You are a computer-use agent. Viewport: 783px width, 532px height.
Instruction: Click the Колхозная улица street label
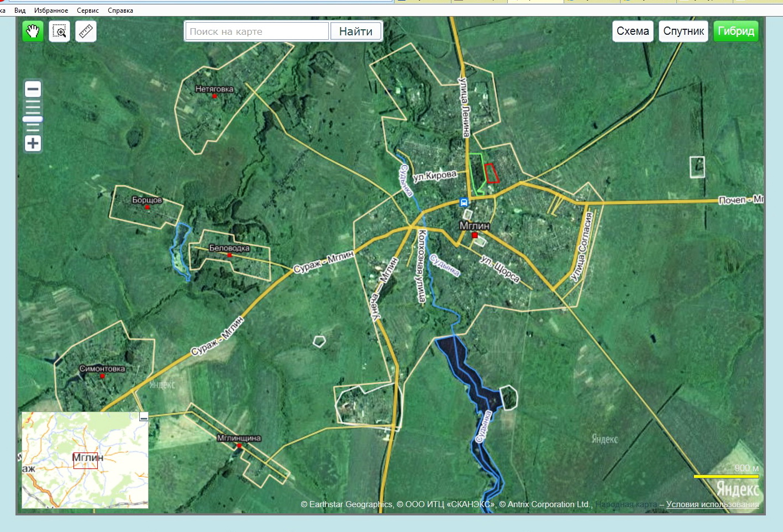click(422, 266)
